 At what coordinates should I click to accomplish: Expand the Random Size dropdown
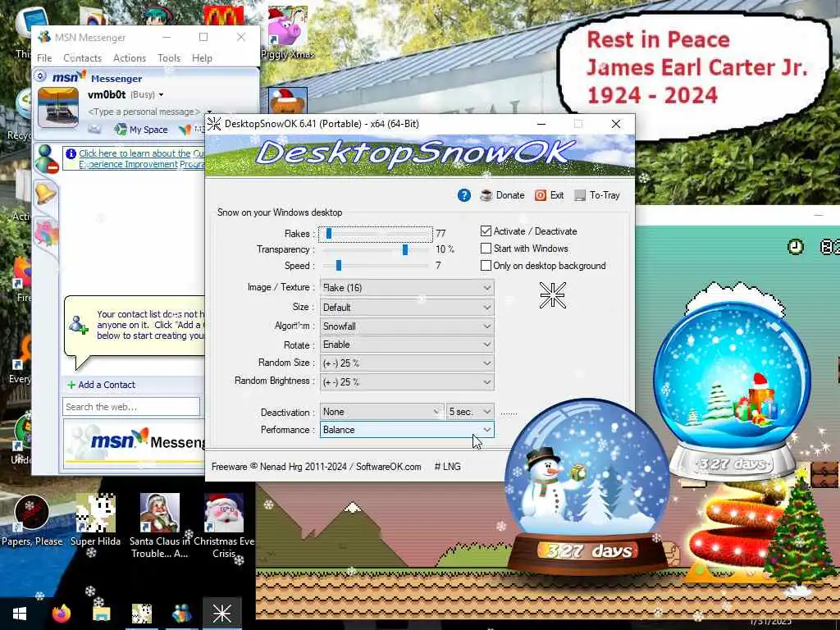407,363
